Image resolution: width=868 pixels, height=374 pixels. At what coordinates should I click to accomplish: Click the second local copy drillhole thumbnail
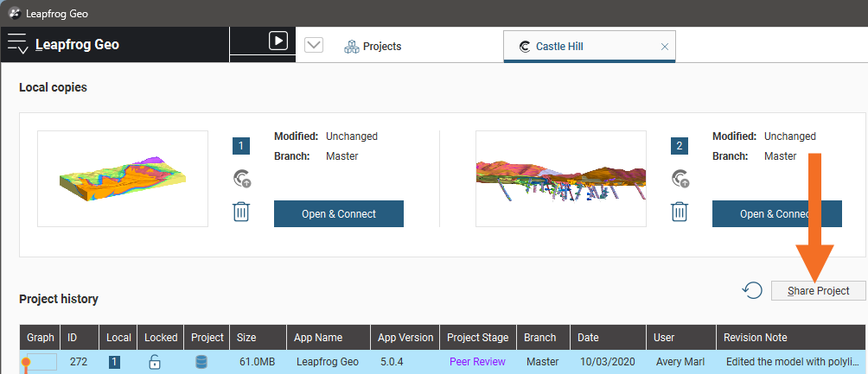click(x=560, y=179)
